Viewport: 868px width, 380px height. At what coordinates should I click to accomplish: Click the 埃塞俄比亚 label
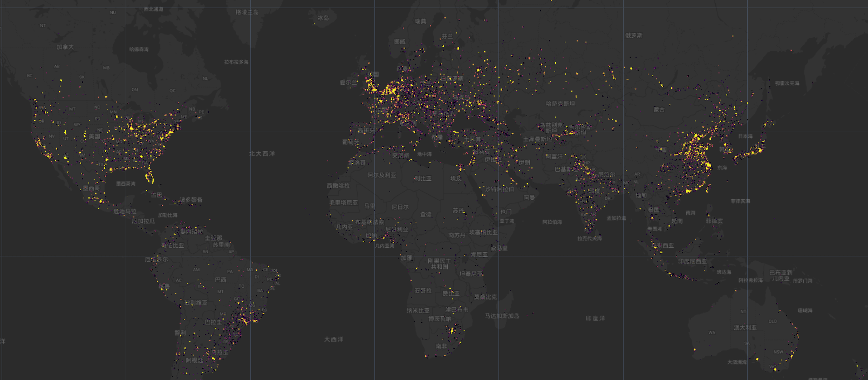[x=483, y=232]
